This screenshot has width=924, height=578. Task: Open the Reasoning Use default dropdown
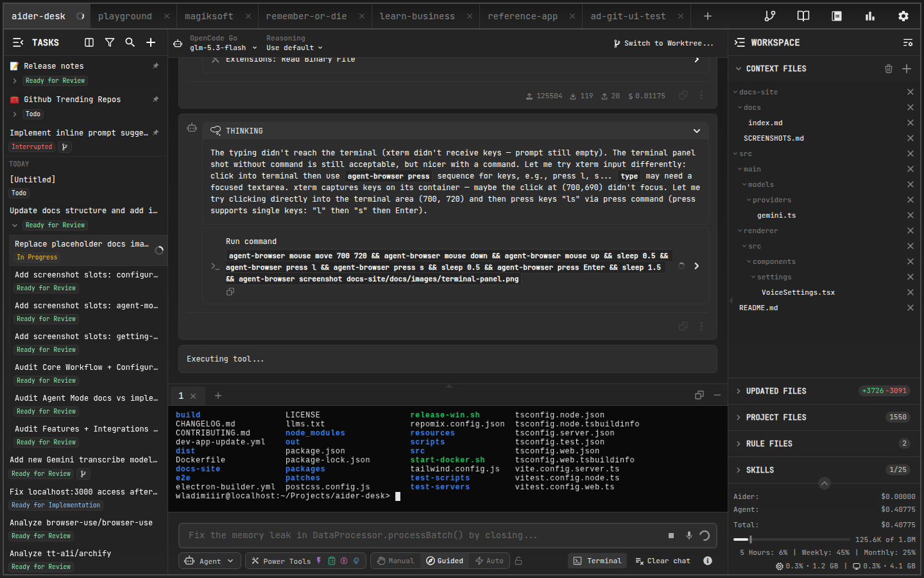coord(295,48)
